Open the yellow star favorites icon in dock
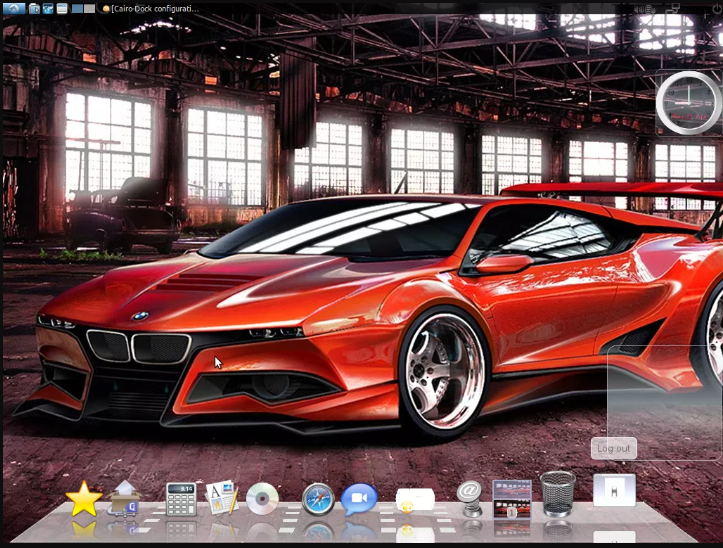 click(x=83, y=499)
